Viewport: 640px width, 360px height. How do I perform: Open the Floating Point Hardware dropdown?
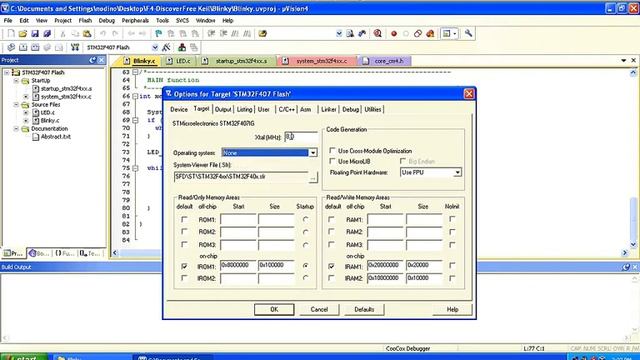tap(458, 173)
